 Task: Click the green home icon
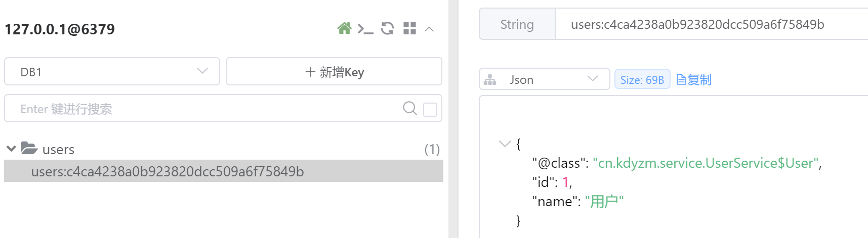[x=344, y=28]
